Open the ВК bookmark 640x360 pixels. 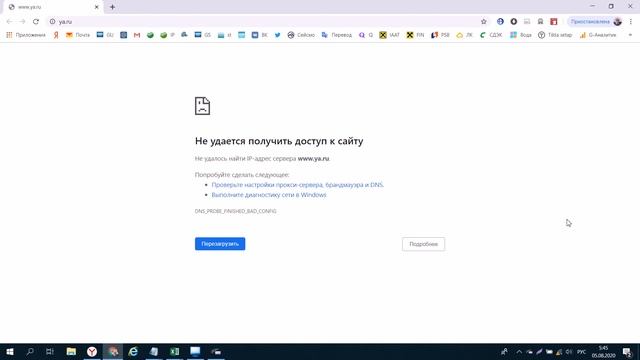[260, 35]
